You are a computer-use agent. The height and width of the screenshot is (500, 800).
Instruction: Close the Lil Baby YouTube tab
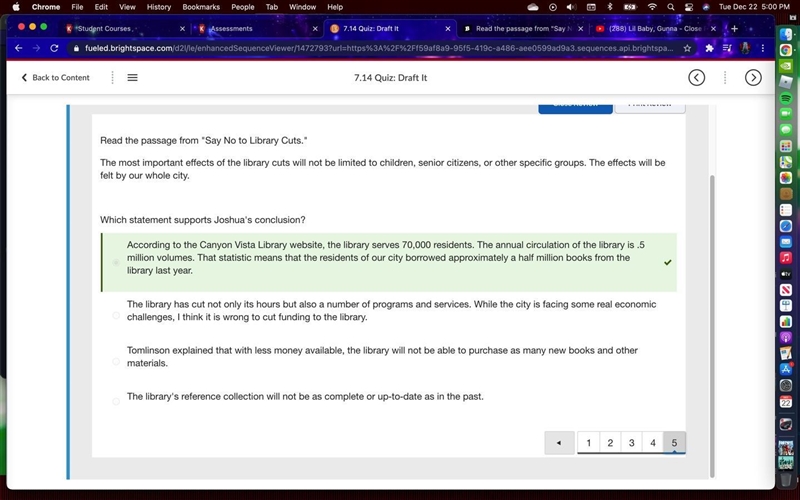(x=713, y=29)
